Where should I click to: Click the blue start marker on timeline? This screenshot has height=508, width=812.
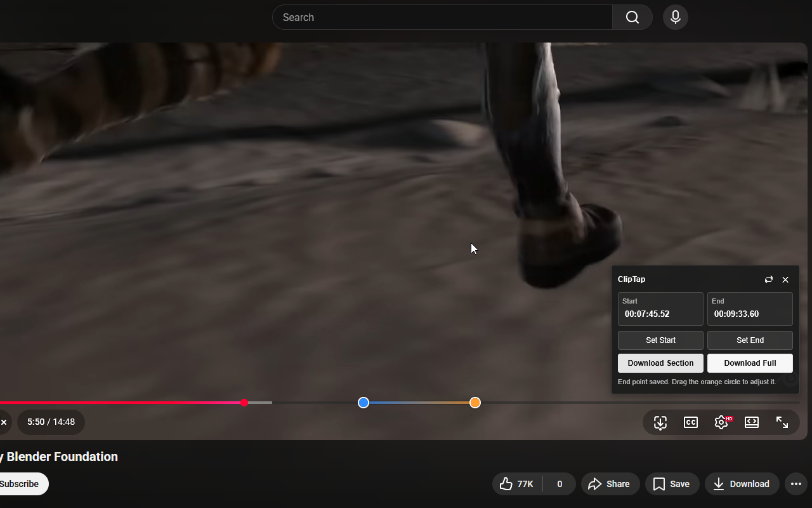tap(363, 403)
